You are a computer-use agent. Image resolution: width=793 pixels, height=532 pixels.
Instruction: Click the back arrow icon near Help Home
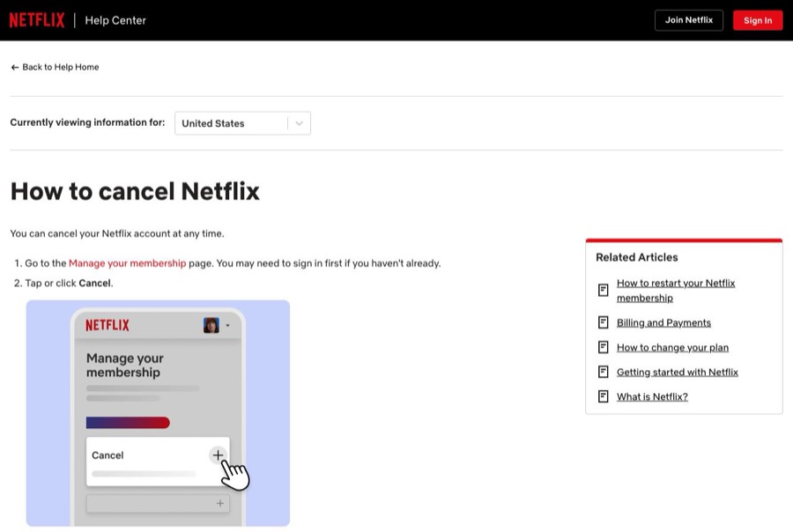click(15, 67)
